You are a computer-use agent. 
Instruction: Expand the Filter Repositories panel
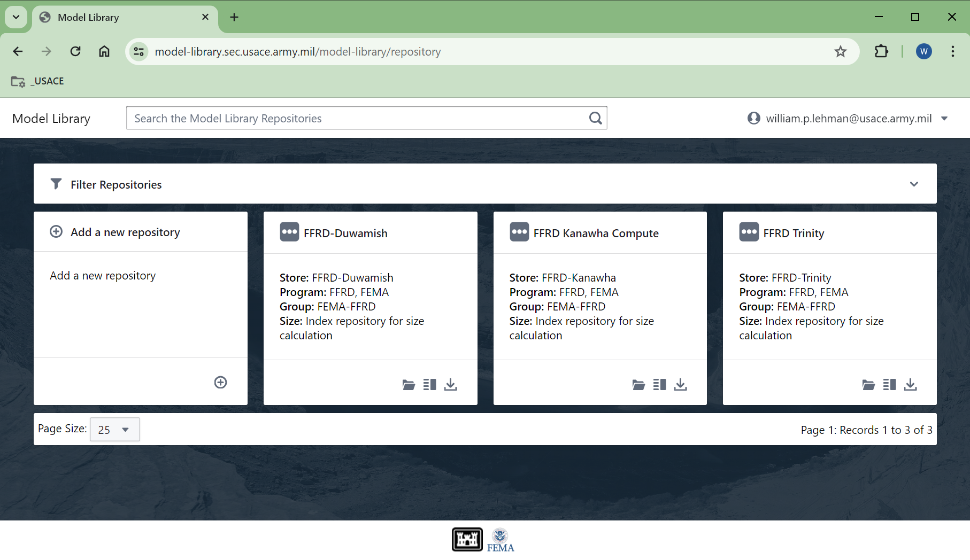coord(914,184)
